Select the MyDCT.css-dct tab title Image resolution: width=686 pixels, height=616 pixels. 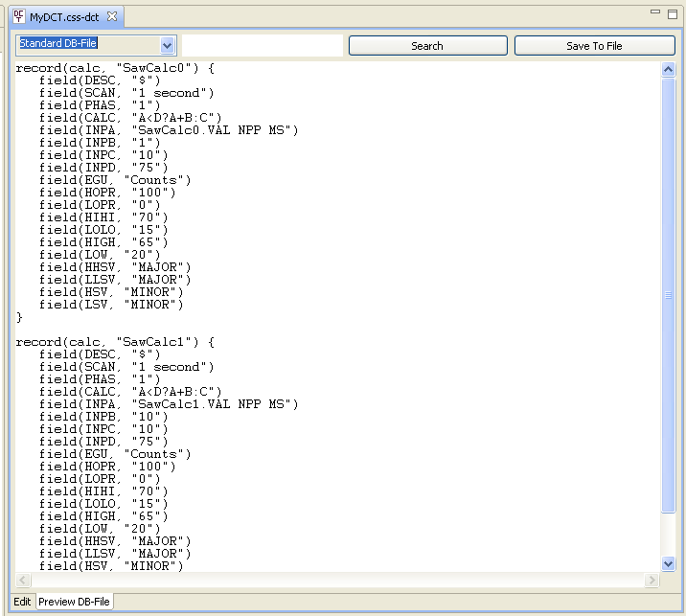(x=65, y=17)
